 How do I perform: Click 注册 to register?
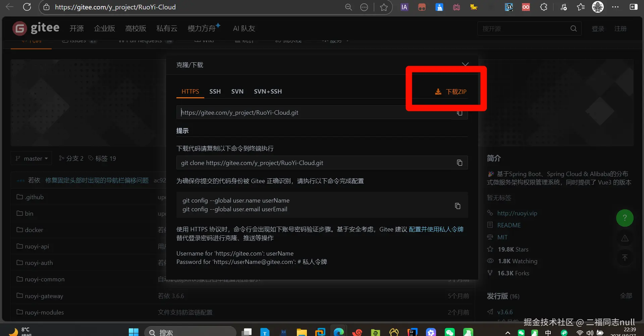[620, 29]
